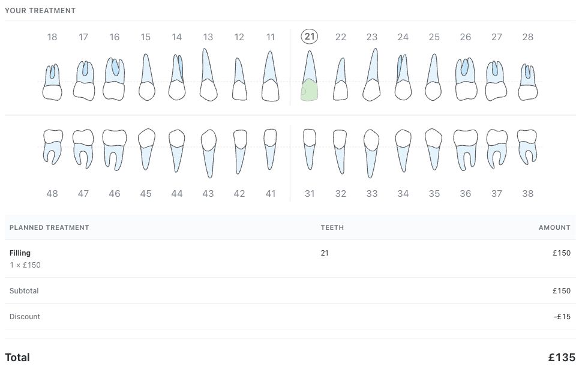
Task: Select tooth 22 illustration
Action: [341, 79]
